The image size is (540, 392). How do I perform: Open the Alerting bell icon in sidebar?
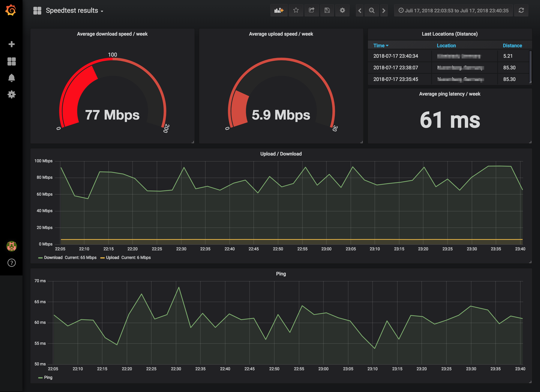tap(11, 78)
